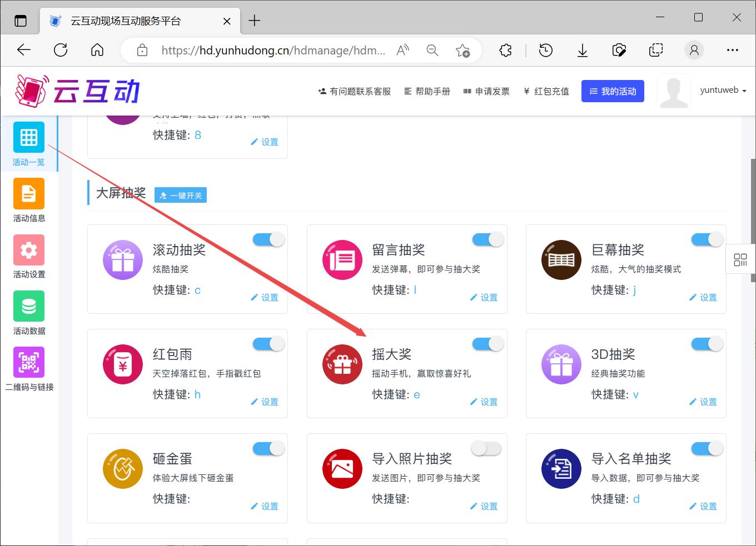Screen dimensions: 756x546
Task: Go to browser home page
Action: pyautogui.click(x=97, y=50)
